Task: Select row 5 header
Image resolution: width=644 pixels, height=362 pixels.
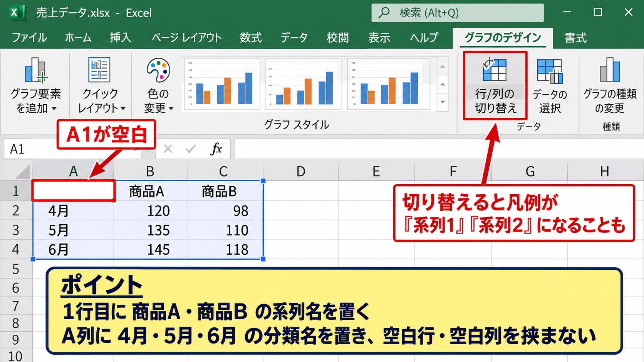Action: tap(16, 269)
